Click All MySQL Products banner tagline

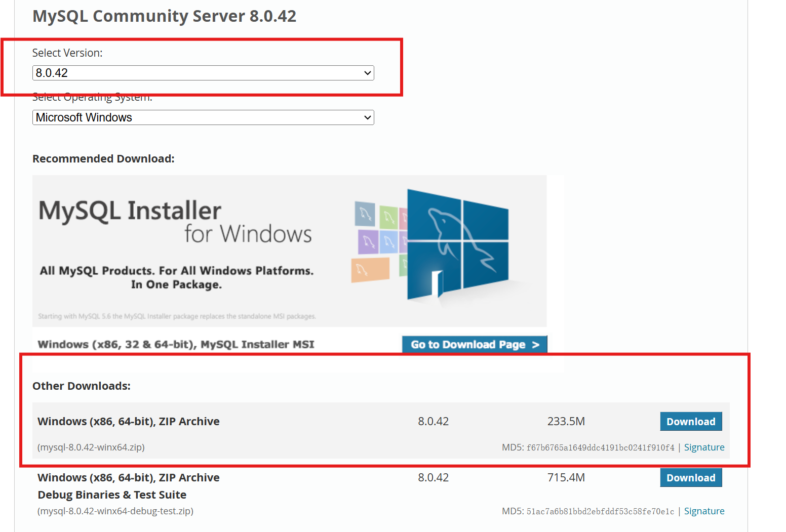point(177,277)
